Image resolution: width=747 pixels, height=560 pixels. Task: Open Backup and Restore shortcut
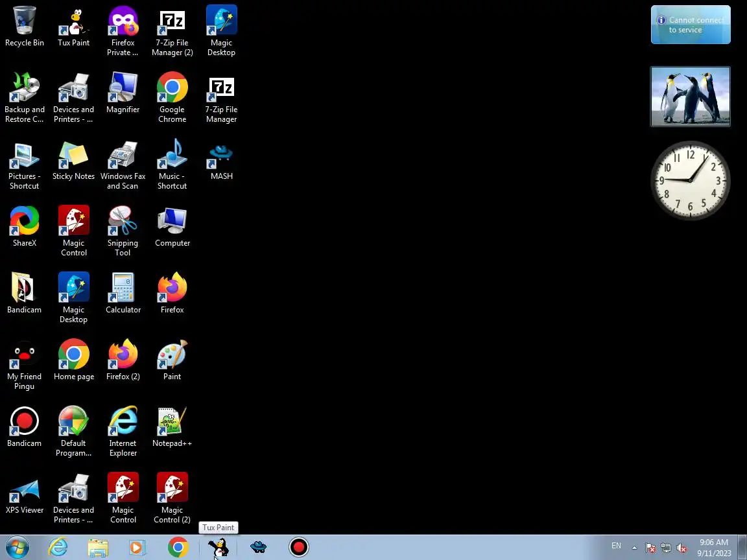click(x=24, y=98)
